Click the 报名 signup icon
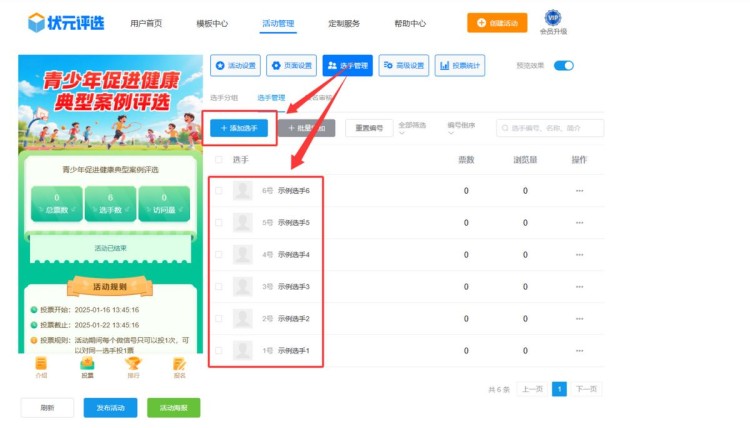This screenshot has width=750, height=428. (x=179, y=364)
